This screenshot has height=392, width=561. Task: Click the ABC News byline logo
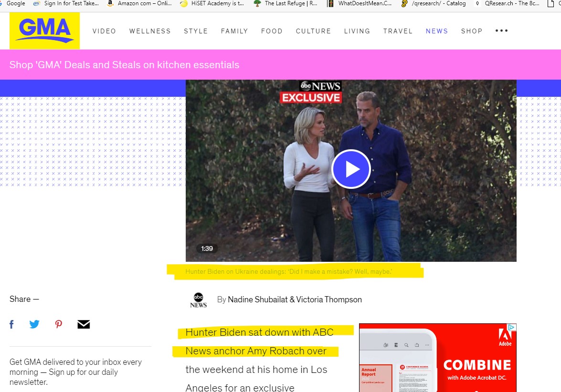coord(198,300)
